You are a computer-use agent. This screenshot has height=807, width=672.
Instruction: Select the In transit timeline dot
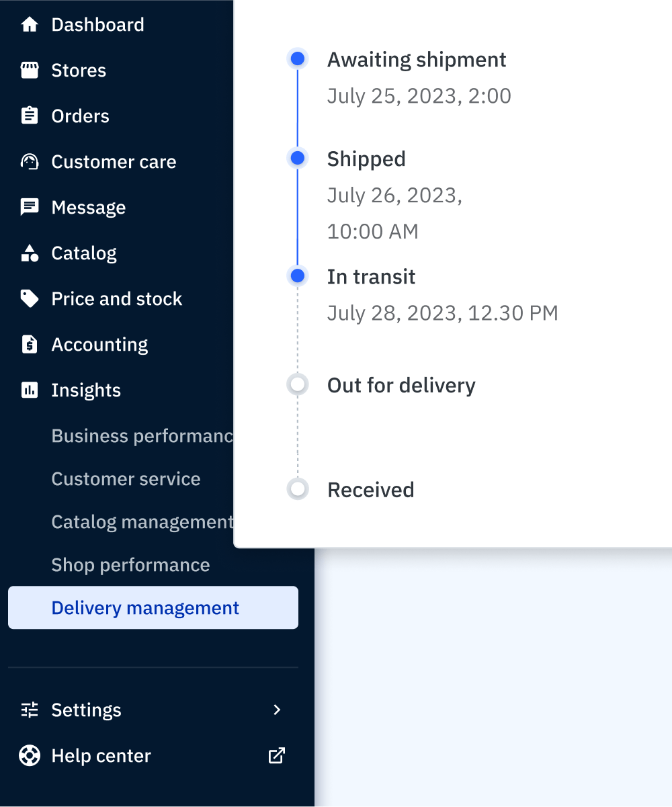click(x=298, y=276)
